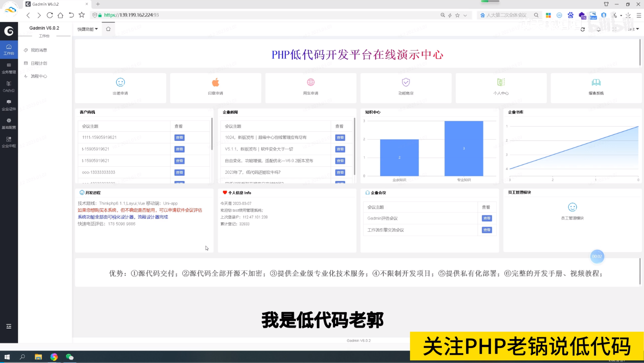Expand the address bar chevron dropdown
Viewport: 644px width, 363px height.
[465, 15]
